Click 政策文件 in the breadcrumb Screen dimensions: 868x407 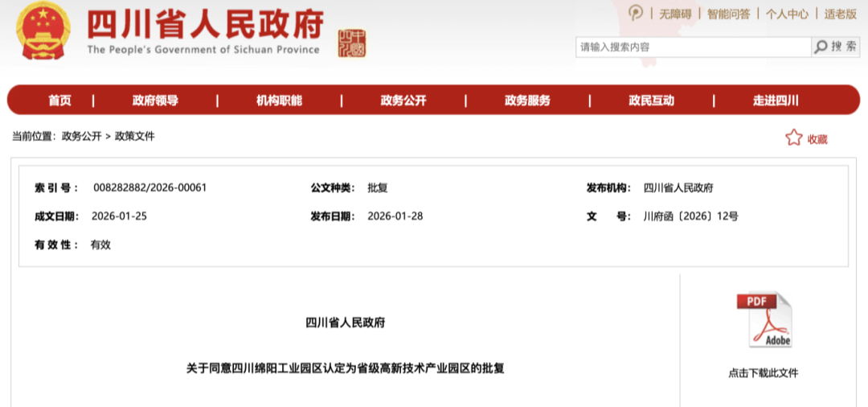[134, 137]
